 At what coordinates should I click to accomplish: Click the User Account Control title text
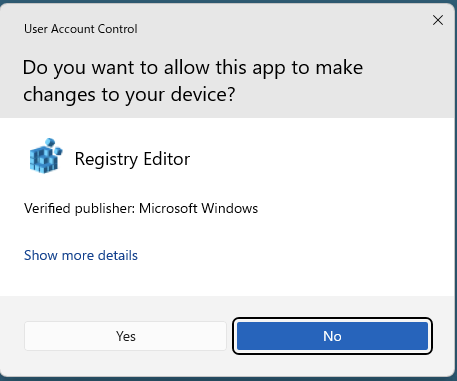pyautogui.click(x=81, y=29)
